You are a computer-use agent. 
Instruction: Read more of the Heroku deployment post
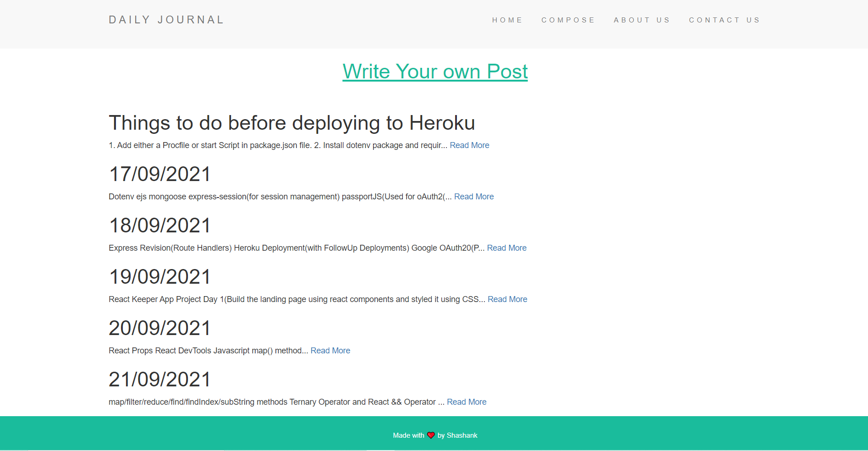(x=469, y=145)
